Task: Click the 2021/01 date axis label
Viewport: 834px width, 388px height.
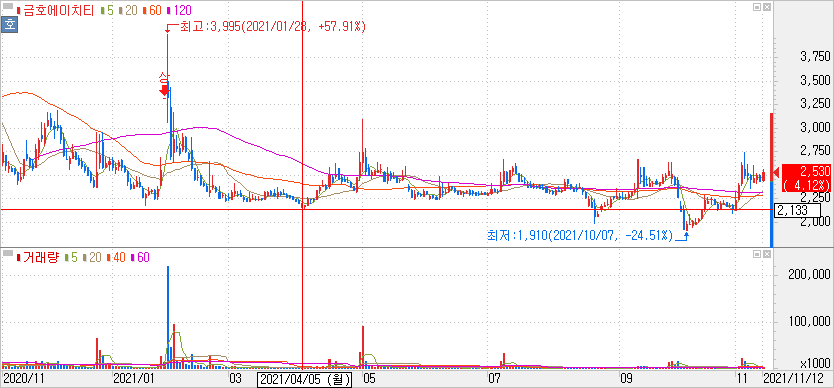Action: (135, 378)
